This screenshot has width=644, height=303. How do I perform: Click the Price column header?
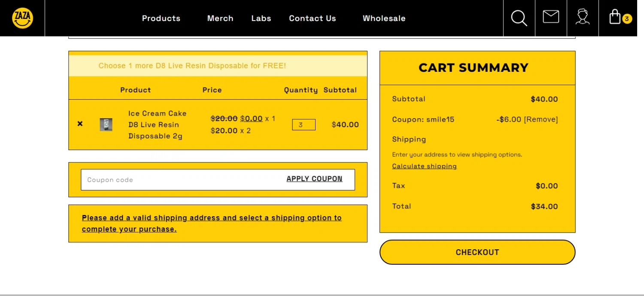coord(212,90)
